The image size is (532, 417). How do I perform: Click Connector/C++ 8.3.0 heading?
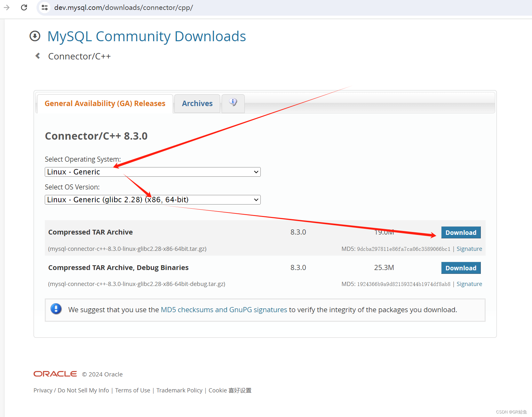(x=96, y=136)
